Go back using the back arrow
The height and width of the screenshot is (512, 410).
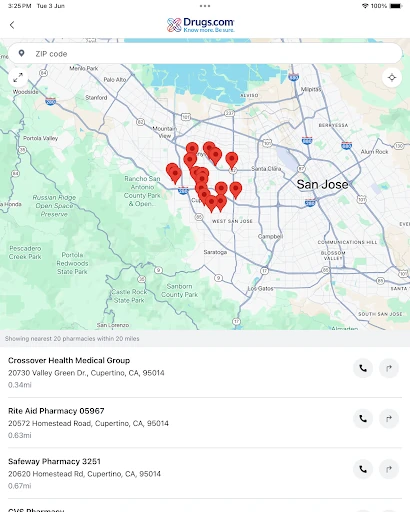point(12,25)
